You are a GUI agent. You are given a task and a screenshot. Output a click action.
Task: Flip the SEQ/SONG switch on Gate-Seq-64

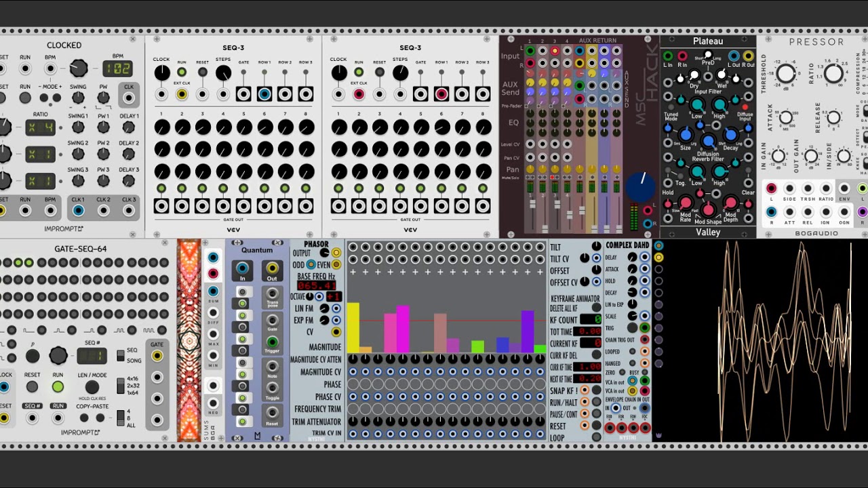(x=120, y=355)
